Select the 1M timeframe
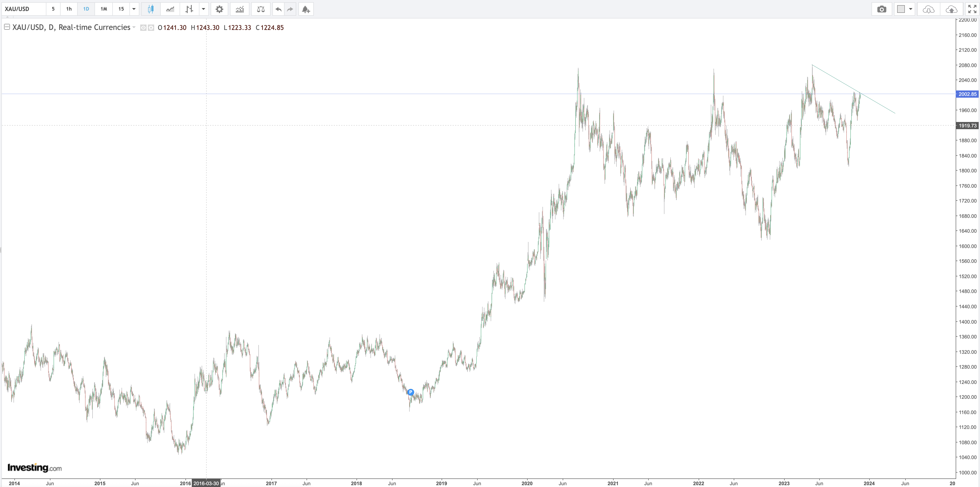 104,9
